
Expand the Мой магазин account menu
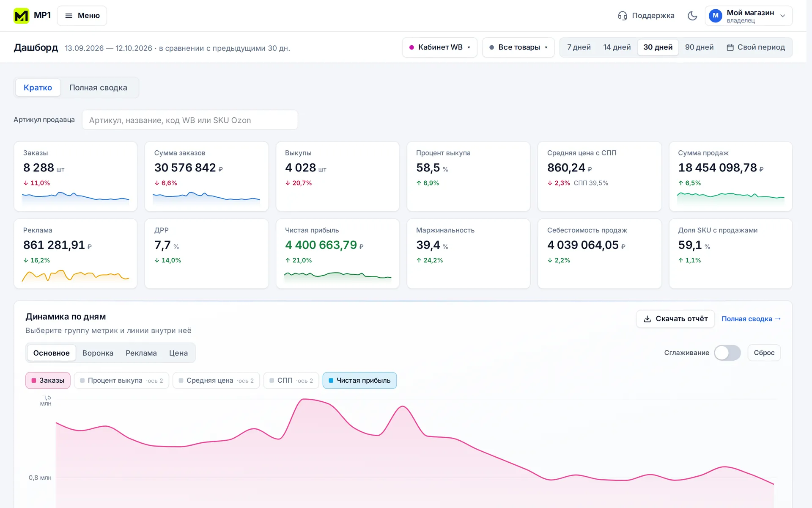(749, 16)
